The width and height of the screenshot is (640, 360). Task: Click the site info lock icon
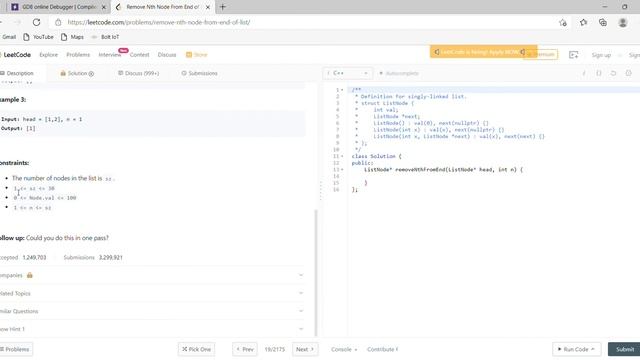click(58, 22)
